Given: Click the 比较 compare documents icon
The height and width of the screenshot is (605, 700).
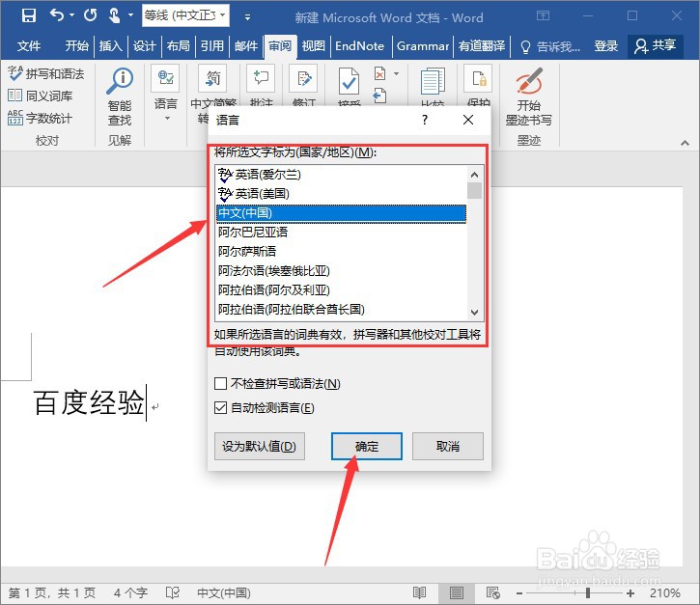Looking at the screenshot, I should (x=433, y=80).
